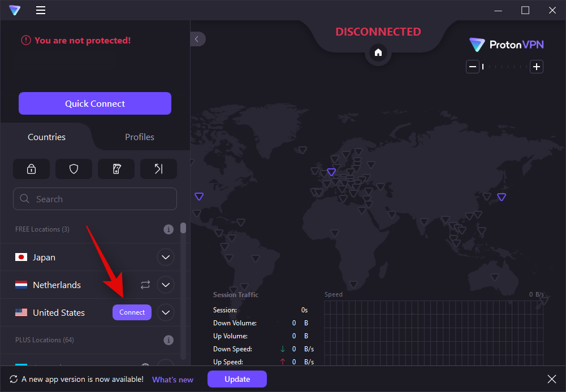Click the map zoom slider track

pos(505,67)
